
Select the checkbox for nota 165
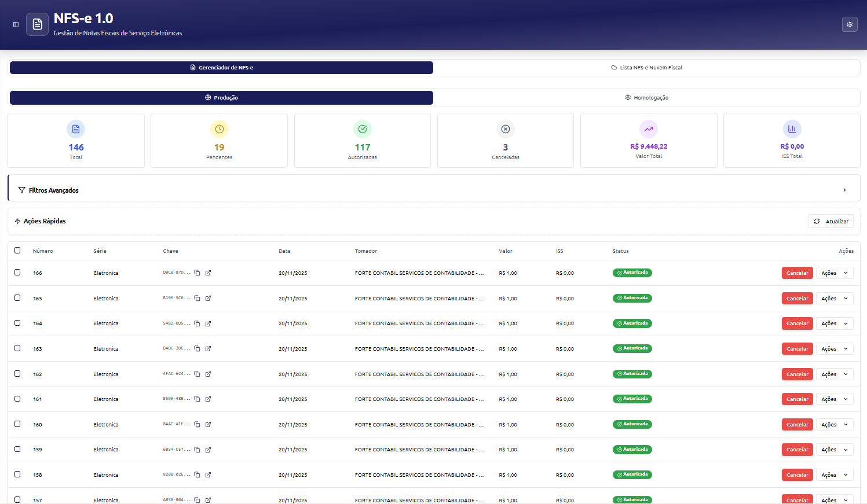pos(17,298)
